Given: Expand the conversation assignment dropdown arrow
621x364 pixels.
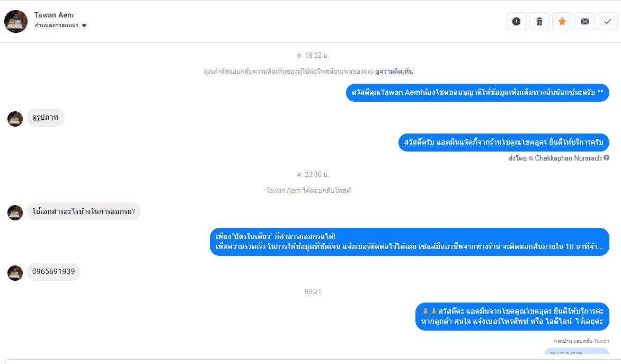Looking at the screenshot, I should pos(84,26).
